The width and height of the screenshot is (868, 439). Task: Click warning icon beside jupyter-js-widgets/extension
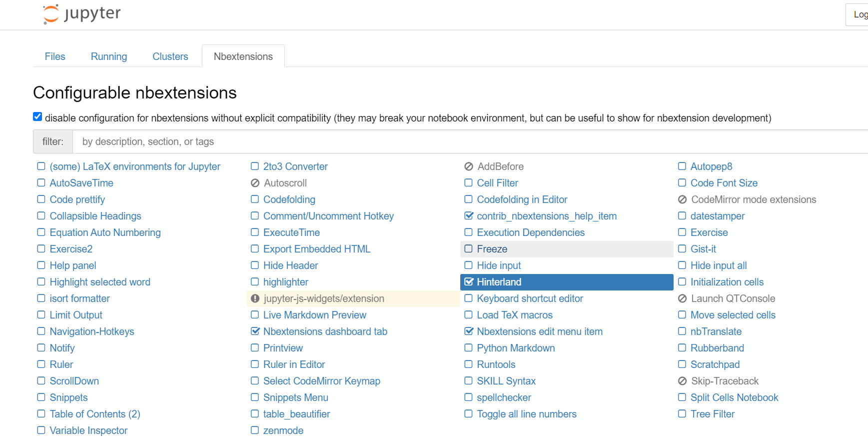tap(255, 298)
